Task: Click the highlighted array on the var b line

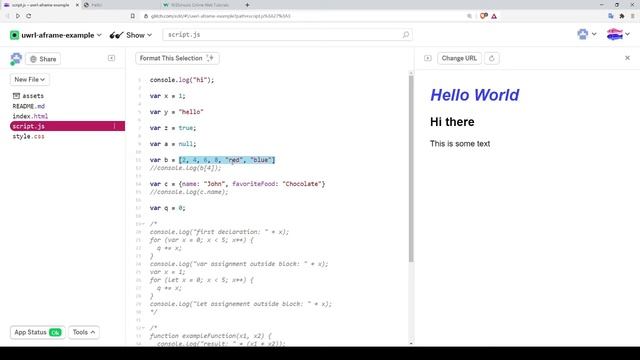Action: [x=227, y=160]
